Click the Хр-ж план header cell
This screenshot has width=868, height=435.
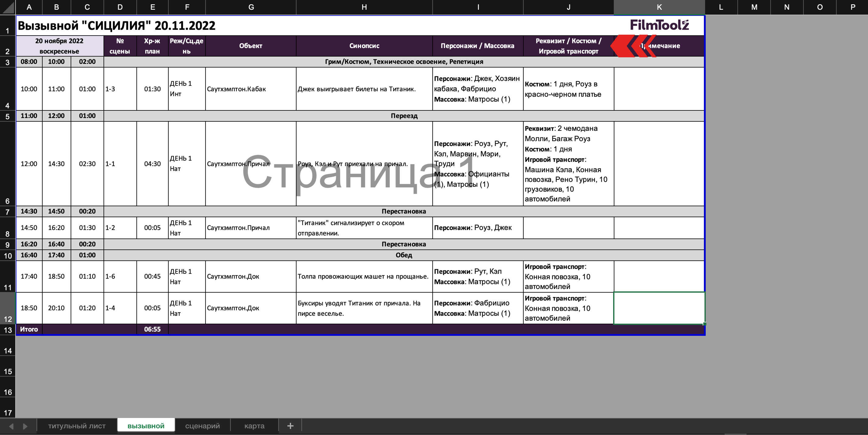(152, 46)
